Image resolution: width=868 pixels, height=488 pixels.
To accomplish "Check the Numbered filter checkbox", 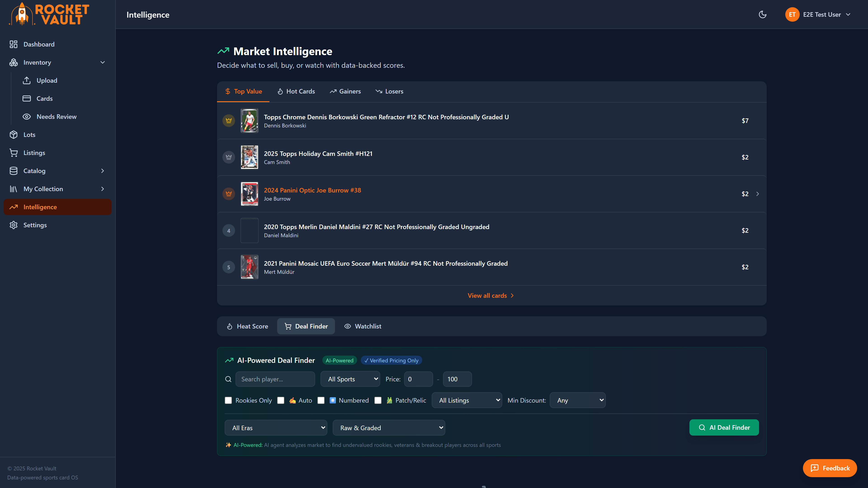I will click(321, 400).
